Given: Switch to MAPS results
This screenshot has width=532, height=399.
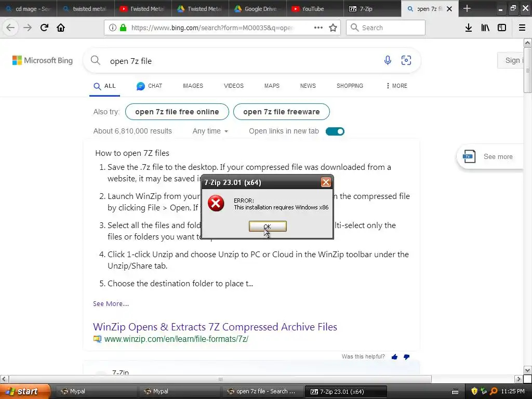Looking at the screenshot, I should coord(272,86).
